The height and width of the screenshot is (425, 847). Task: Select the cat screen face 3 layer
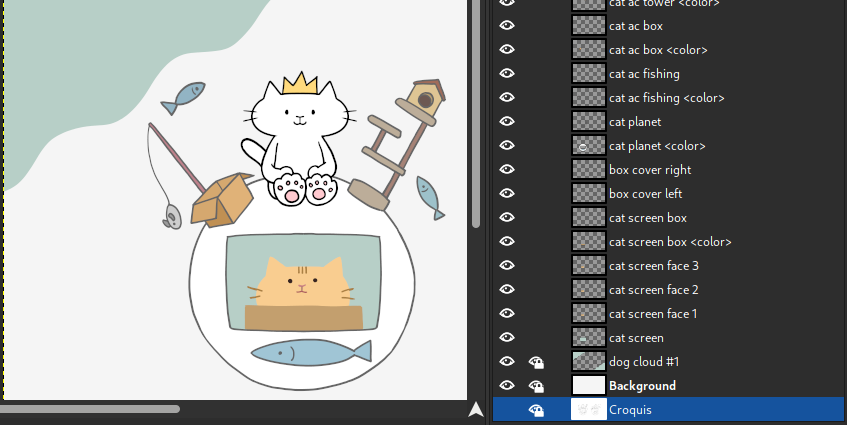tap(653, 266)
